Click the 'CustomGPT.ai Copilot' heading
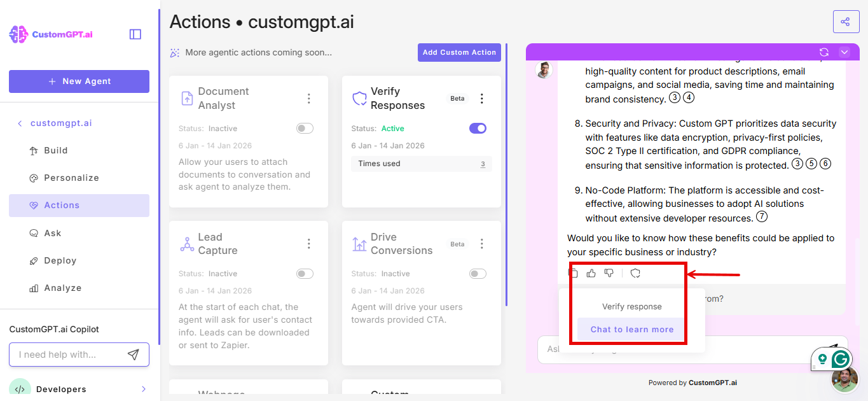Image resolution: width=868 pixels, height=401 pixels. [54, 330]
